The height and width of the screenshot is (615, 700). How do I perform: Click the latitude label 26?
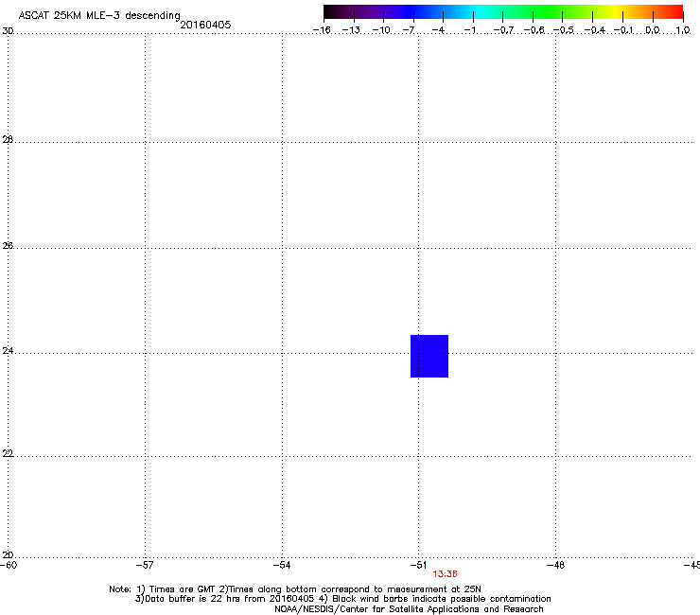(8, 246)
